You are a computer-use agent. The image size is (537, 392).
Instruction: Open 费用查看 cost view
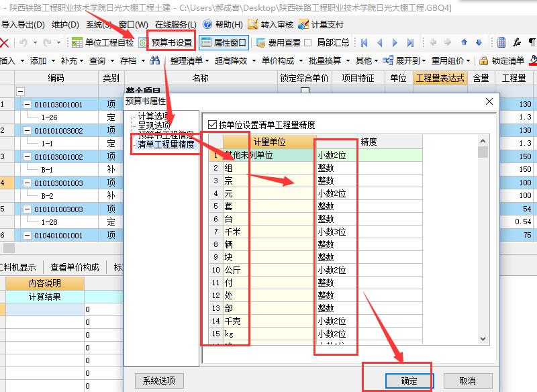click(279, 42)
